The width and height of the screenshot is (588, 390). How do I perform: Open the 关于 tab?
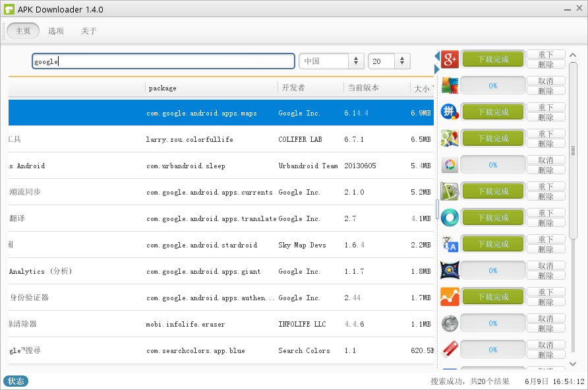89,31
